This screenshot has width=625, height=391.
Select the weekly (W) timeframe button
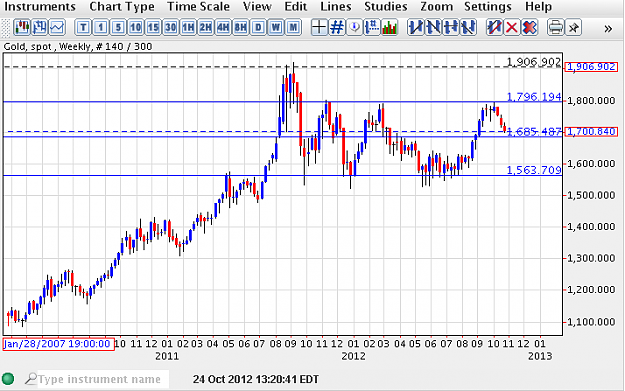click(x=276, y=28)
